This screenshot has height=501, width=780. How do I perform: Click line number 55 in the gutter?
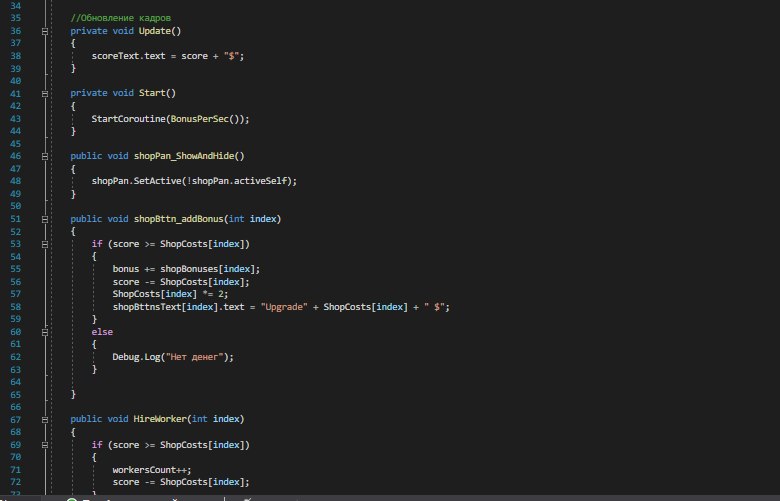tap(15, 269)
